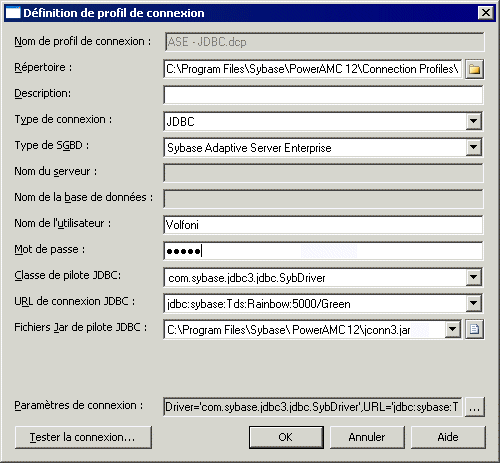Viewport: 500px width, 463px height.
Task: Open help with the Aide button
Action: point(448,437)
